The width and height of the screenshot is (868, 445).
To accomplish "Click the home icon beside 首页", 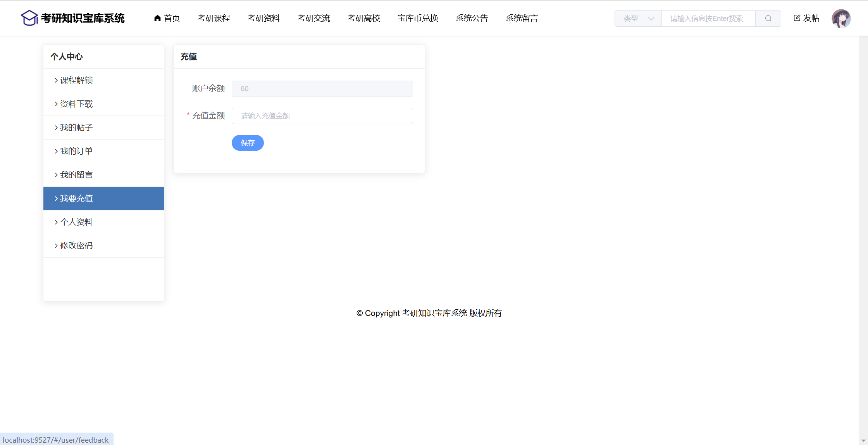I will 157,18.
